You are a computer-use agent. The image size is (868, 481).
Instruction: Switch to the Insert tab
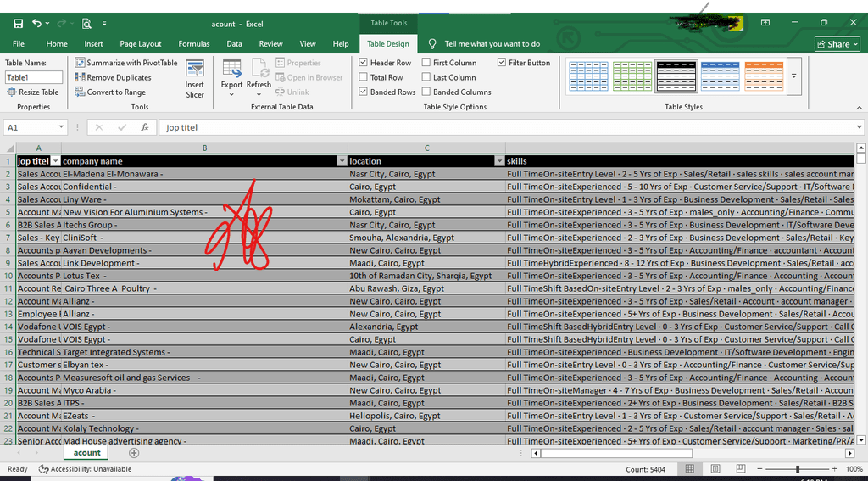click(93, 44)
